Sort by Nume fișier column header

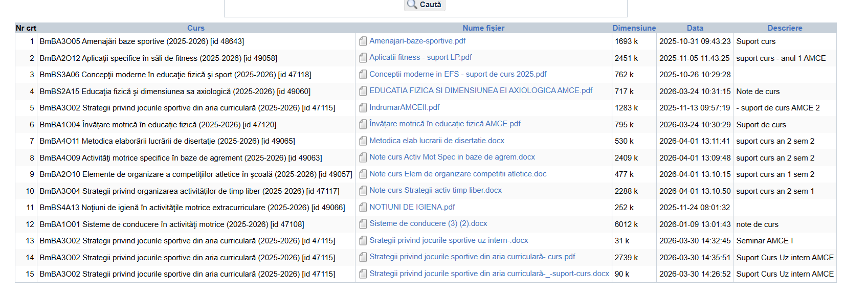483,28
